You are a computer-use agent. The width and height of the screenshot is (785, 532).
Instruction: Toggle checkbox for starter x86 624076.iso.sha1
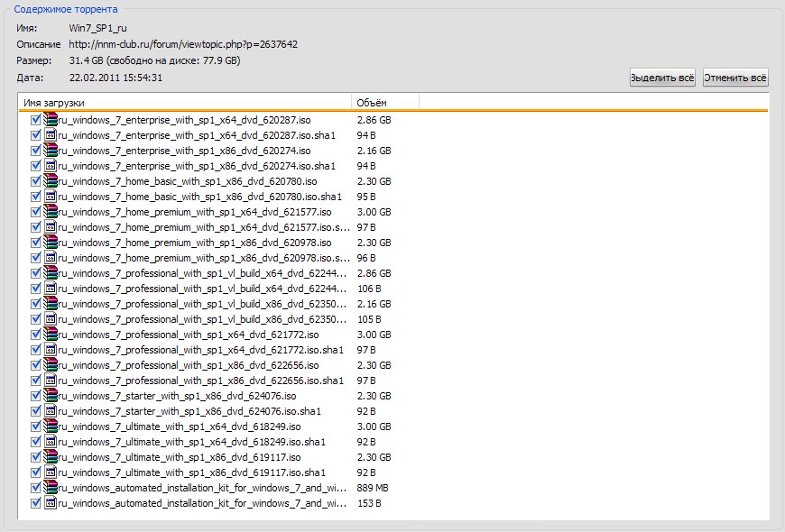tap(36, 411)
